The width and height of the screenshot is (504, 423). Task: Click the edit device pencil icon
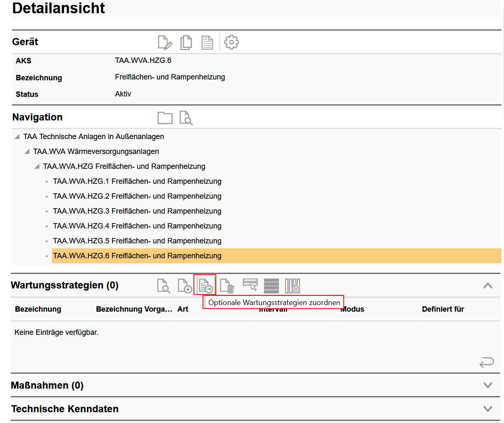click(x=165, y=42)
